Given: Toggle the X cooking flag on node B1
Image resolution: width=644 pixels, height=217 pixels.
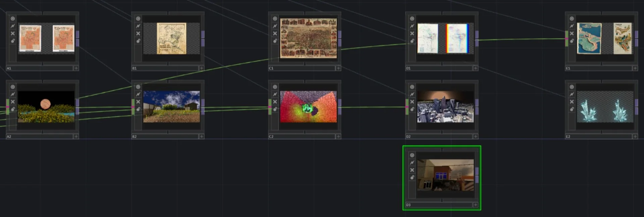Looking at the screenshot, I should [x=138, y=33].
